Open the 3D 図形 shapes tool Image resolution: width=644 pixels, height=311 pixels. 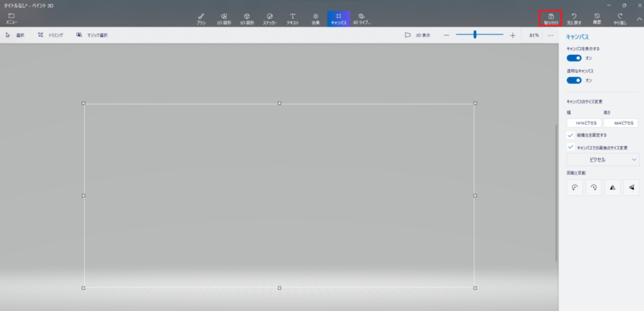[x=247, y=19]
